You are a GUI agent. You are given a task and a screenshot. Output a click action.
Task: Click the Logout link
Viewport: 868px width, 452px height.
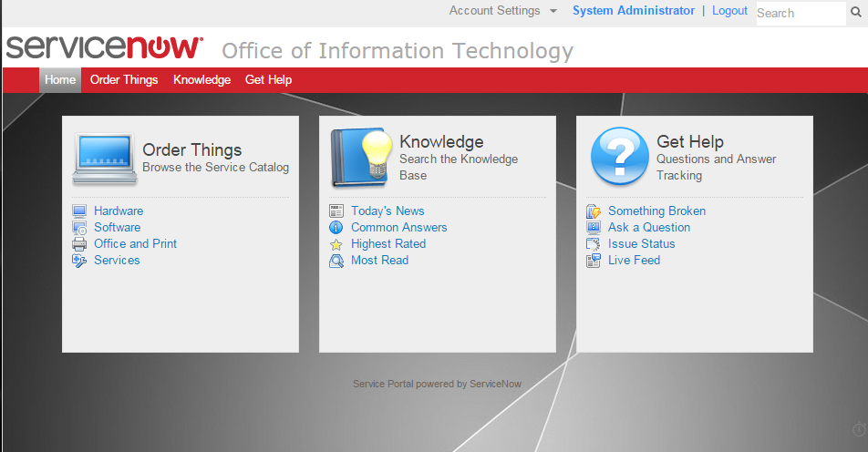pos(729,11)
